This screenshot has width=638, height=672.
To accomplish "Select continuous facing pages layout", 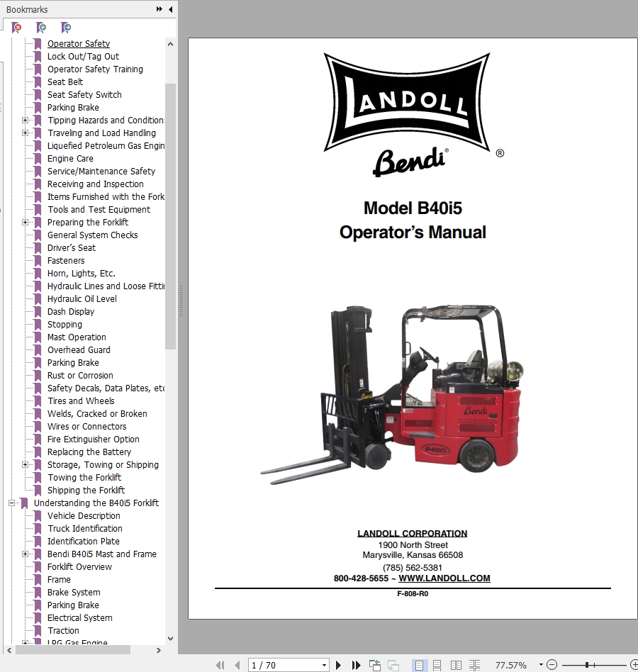I will [474, 665].
